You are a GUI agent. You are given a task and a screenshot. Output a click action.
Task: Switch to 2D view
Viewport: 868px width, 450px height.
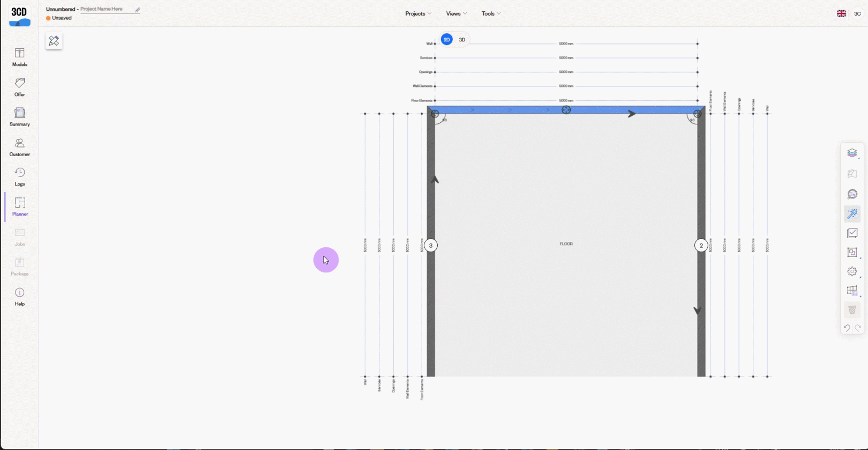tap(446, 40)
